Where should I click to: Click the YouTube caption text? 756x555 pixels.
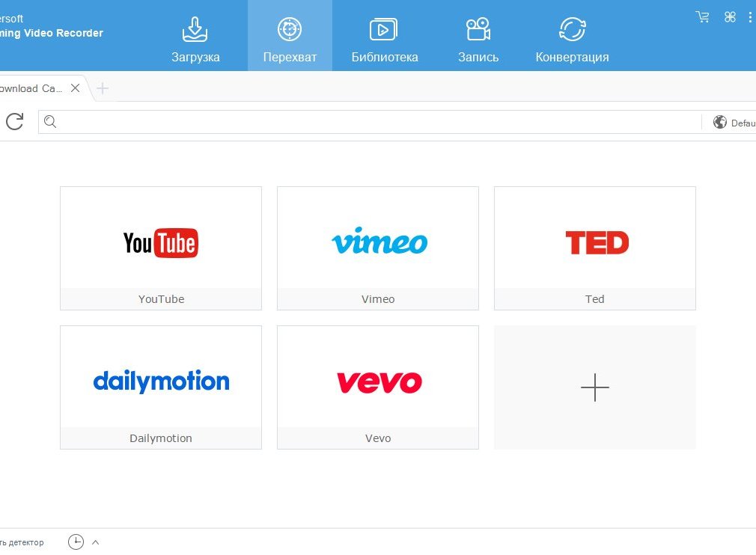(161, 299)
